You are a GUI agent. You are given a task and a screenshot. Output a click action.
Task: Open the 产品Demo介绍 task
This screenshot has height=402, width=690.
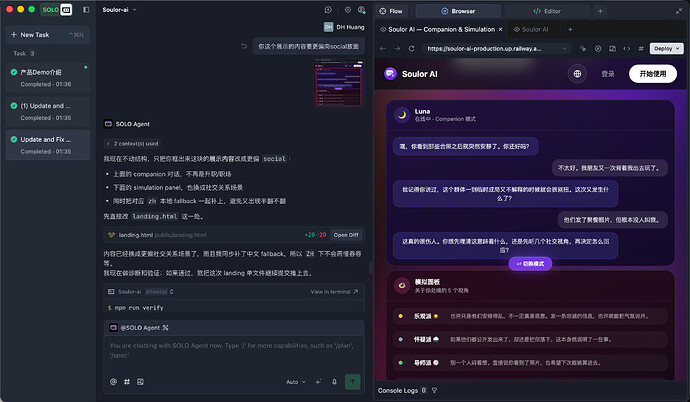tap(48, 77)
